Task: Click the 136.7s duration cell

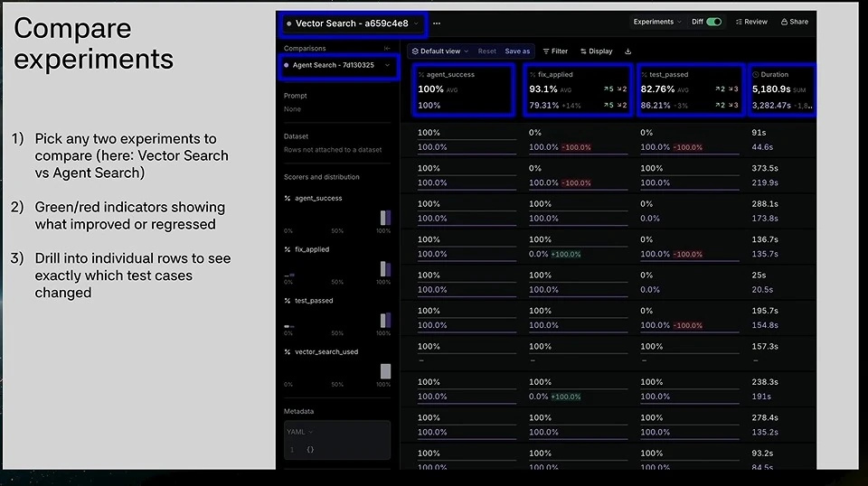Action: 765,239
